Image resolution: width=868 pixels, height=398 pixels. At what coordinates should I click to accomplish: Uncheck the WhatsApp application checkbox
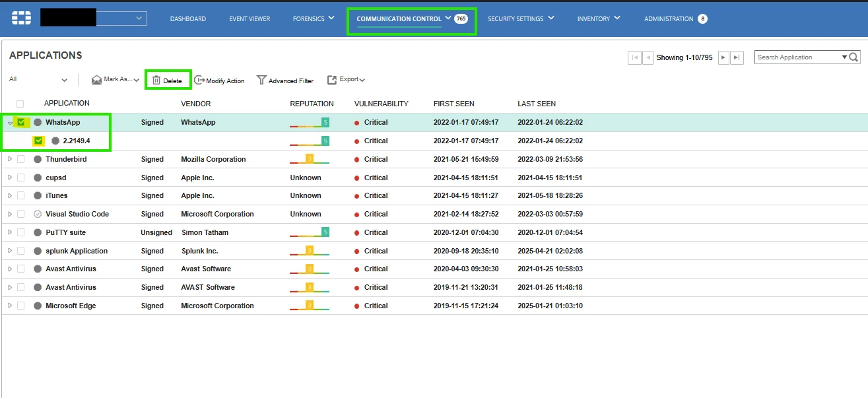pos(21,122)
